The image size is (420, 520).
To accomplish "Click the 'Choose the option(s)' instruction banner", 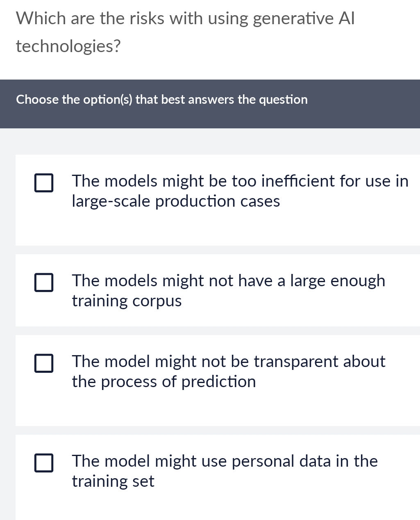I will pos(162,100).
